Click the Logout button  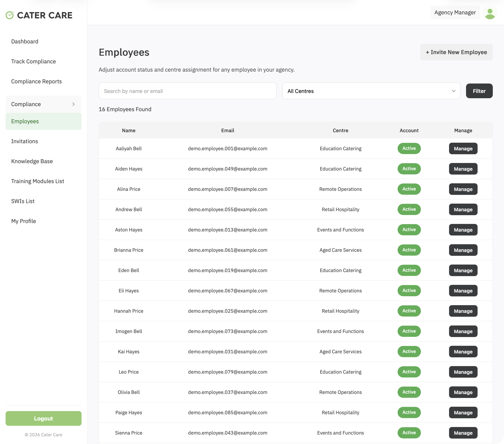click(43, 418)
